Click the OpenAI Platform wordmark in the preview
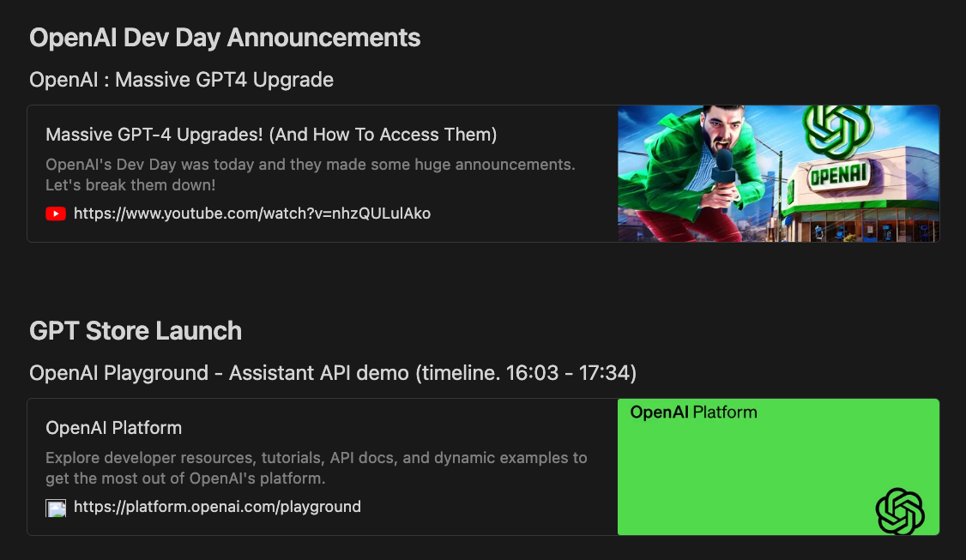 coord(693,412)
